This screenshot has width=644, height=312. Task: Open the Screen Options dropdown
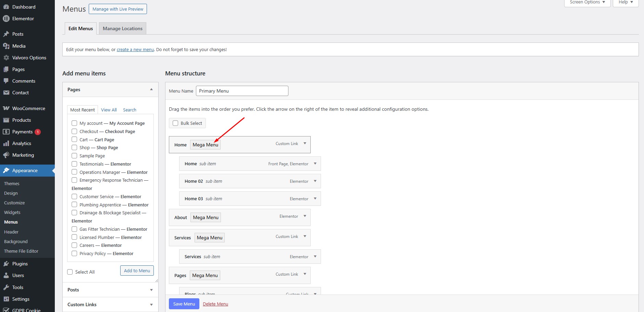[x=587, y=2]
